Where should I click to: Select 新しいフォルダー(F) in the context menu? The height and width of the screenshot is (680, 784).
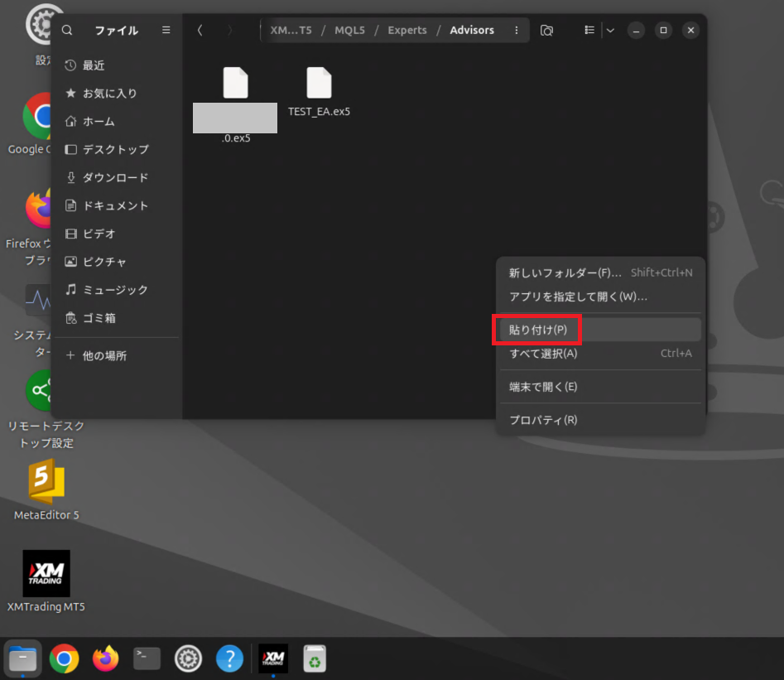click(x=565, y=272)
